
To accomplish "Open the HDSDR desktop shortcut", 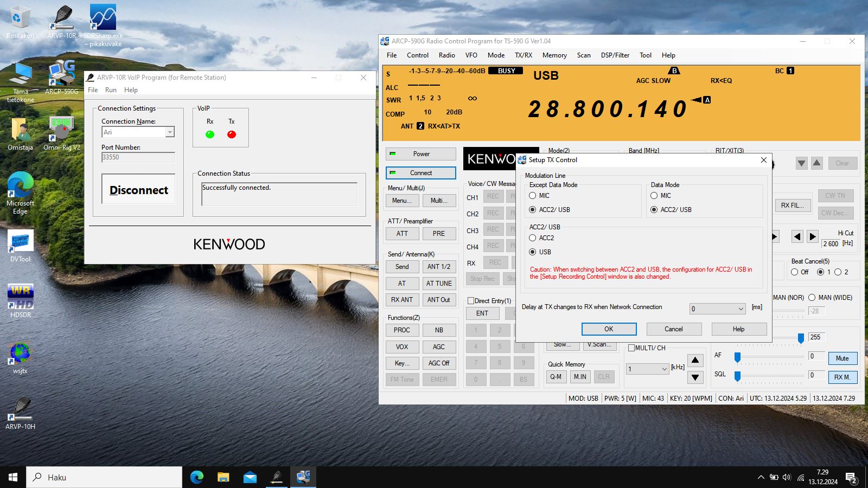I will point(20,301).
